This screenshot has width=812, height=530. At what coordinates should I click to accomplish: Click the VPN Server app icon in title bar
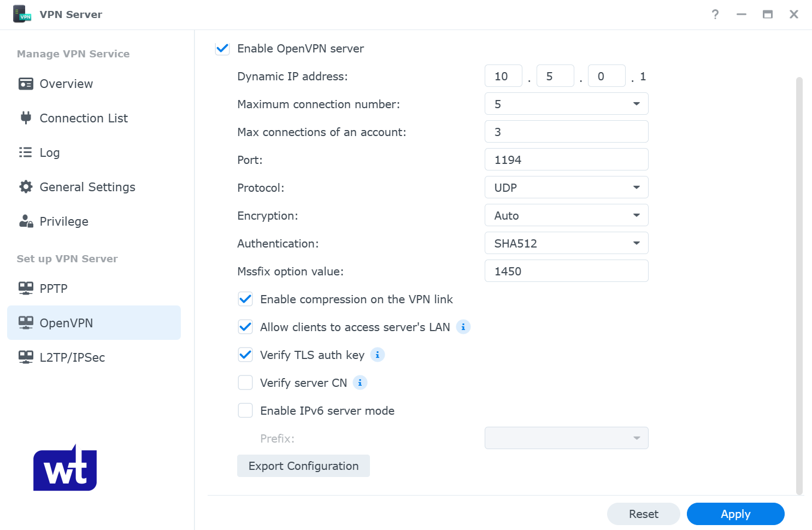pos(22,14)
